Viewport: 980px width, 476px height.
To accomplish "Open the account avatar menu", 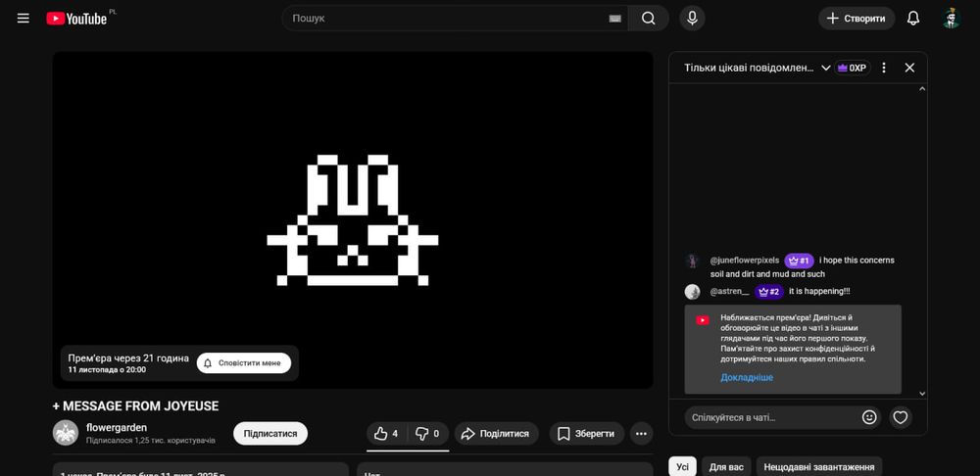I will click(x=951, y=19).
